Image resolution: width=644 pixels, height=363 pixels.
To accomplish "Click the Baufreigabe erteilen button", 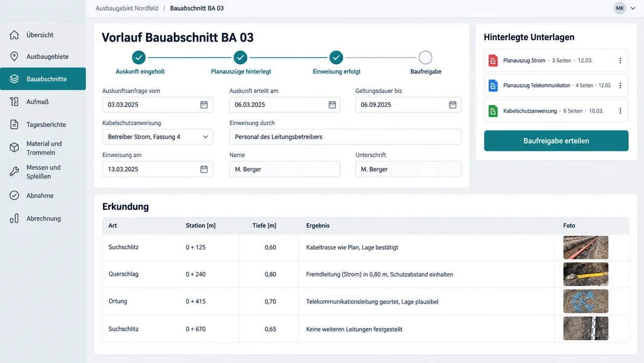I will tap(556, 141).
